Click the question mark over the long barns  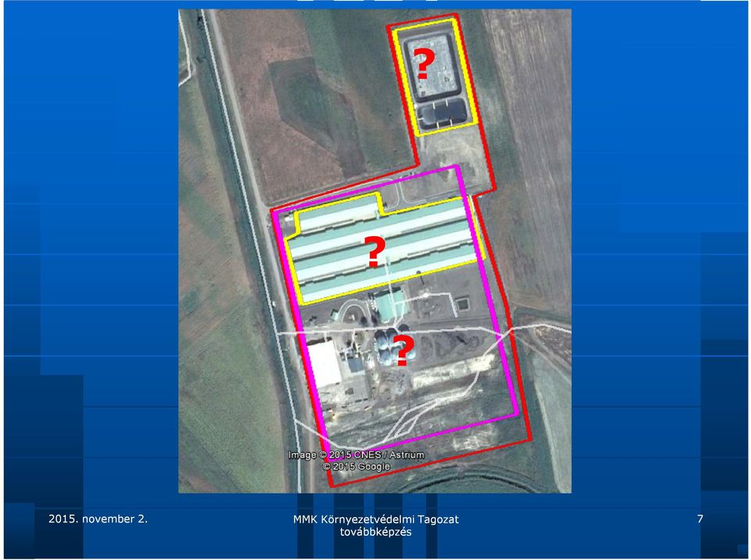click(375, 252)
